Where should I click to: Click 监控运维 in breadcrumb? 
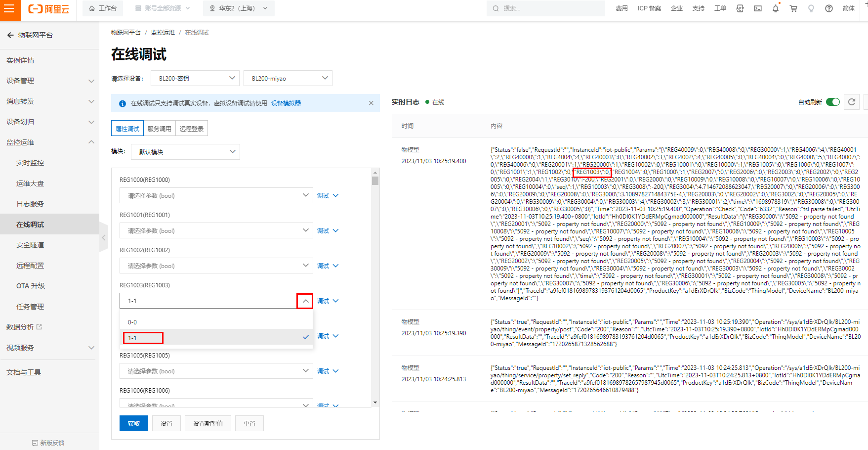163,33
